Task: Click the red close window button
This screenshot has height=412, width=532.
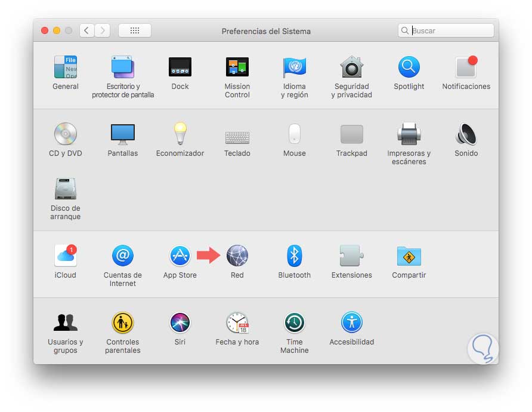Action: click(x=45, y=30)
